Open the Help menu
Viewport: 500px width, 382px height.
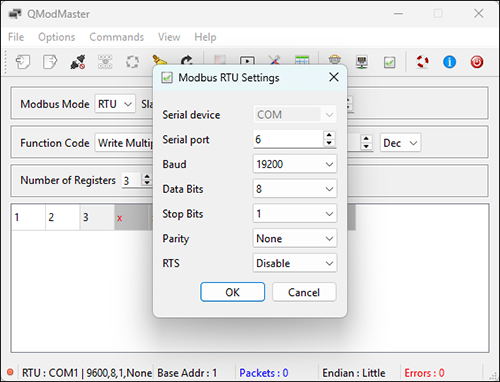point(205,37)
